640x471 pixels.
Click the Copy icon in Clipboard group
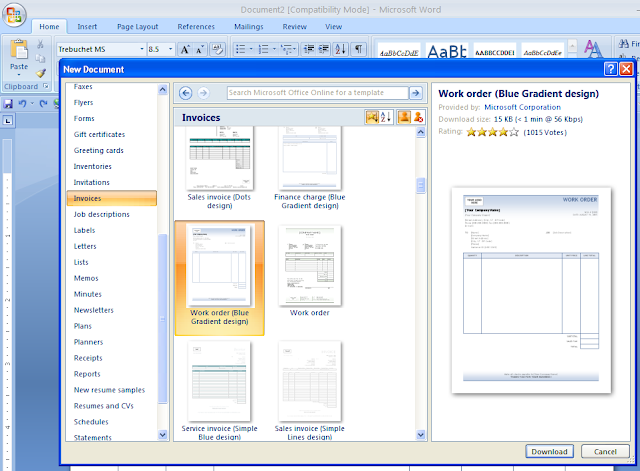pos(40,59)
